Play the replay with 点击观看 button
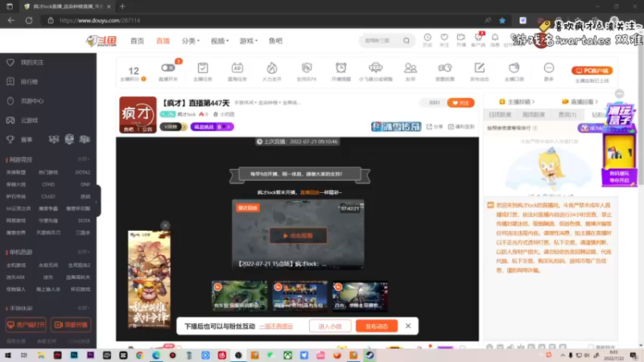 [x=298, y=236]
